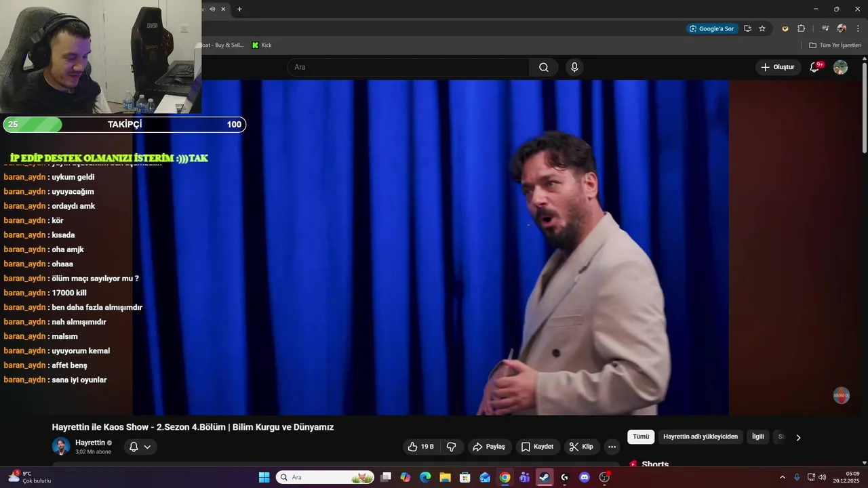Click the Oluştur create button

778,67
